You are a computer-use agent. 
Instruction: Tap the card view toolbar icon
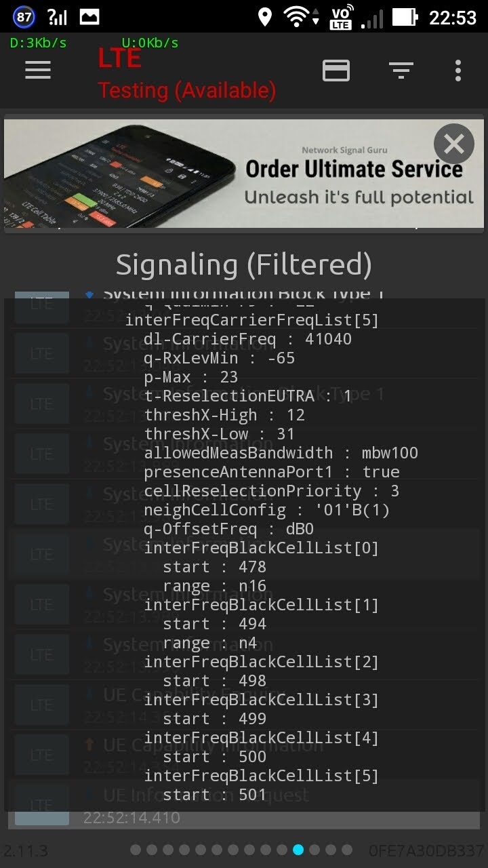coord(336,70)
